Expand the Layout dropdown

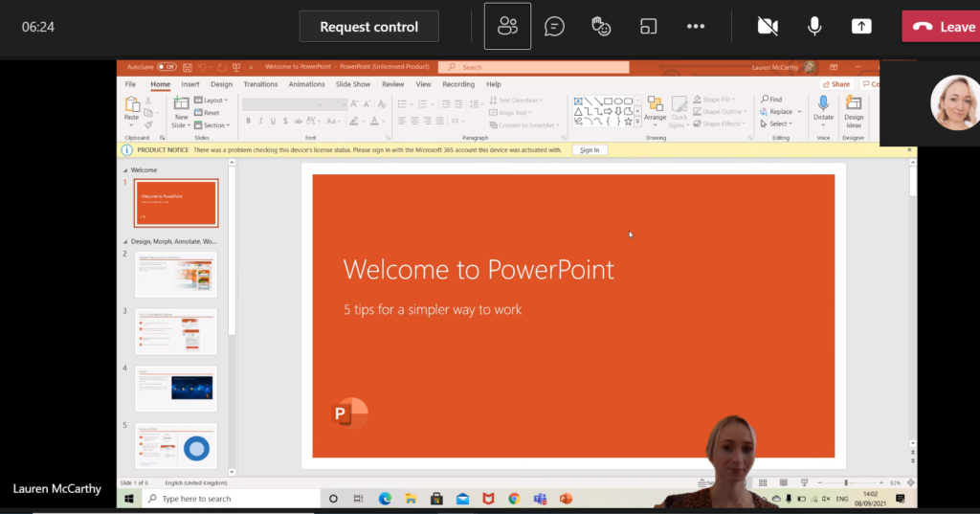tap(212, 100)
